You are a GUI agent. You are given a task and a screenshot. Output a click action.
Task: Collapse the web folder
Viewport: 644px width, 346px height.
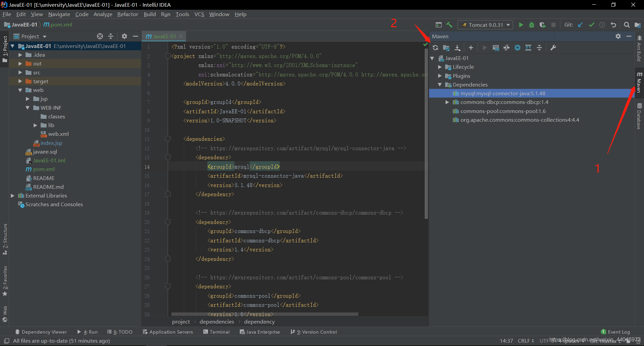click(x=20, y=90)
